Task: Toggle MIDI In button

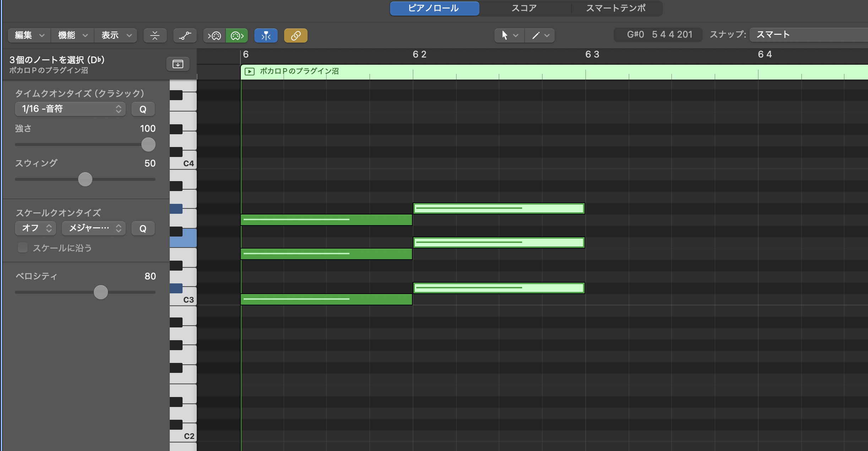Action: (214, 36)
